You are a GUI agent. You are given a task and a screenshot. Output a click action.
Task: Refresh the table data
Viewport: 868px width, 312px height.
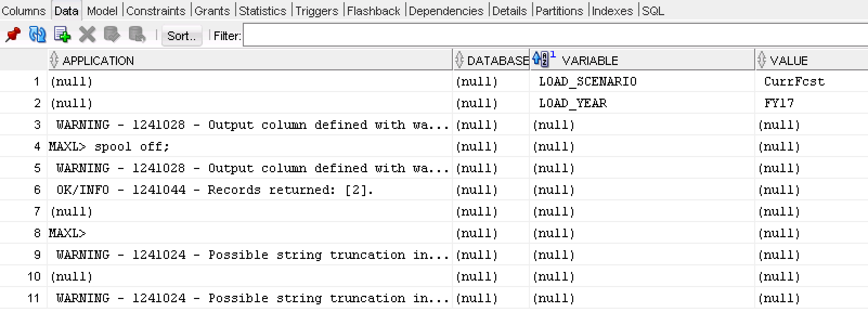click(37, 35)
